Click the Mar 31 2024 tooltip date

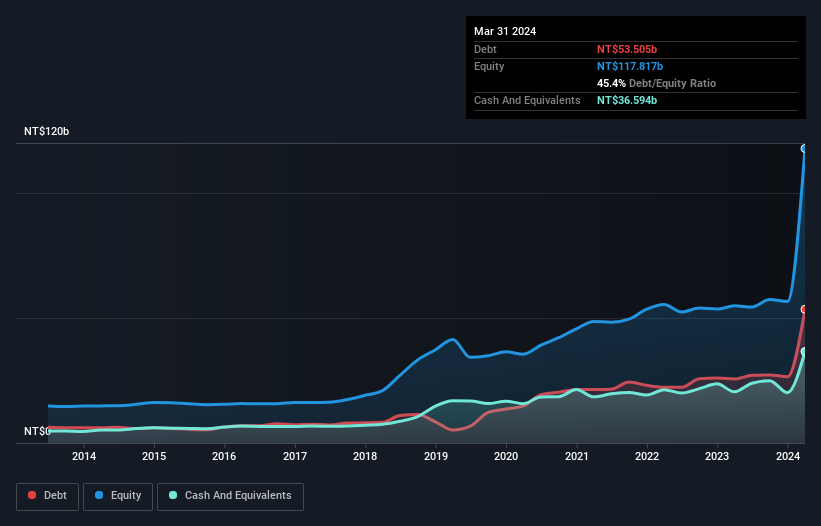(505, 31)
